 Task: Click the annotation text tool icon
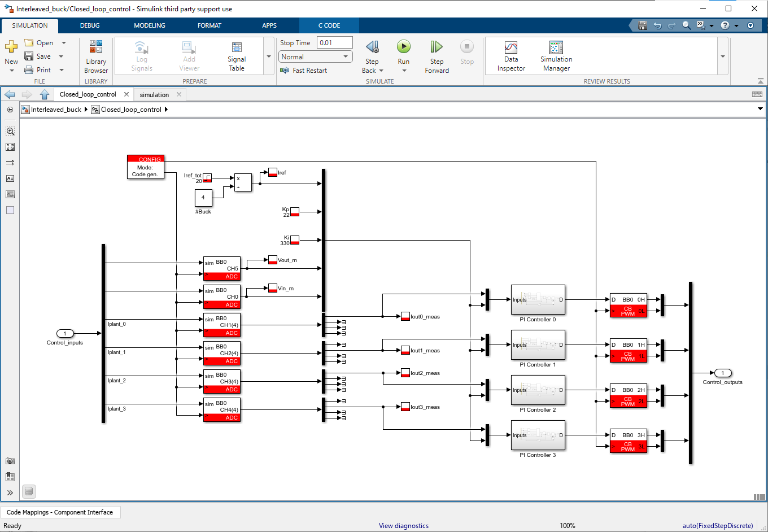10,178
